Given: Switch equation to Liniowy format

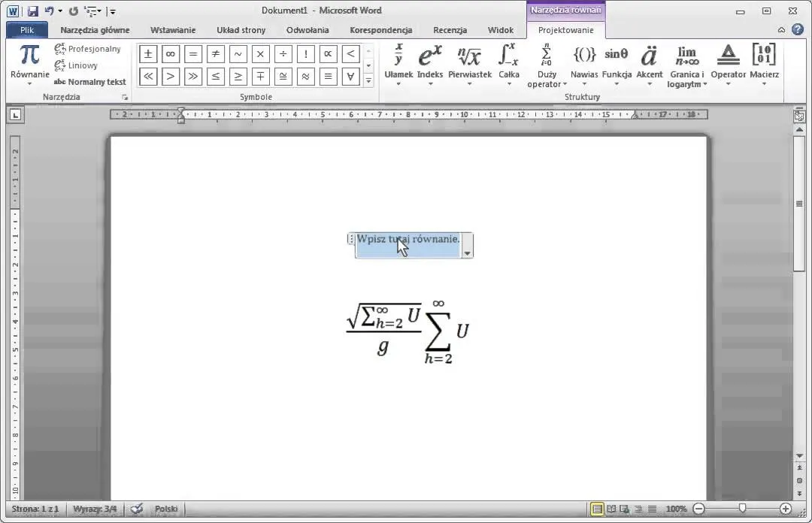Looking at the screenshot, I should pyautogui.click(x=76, y=65).
